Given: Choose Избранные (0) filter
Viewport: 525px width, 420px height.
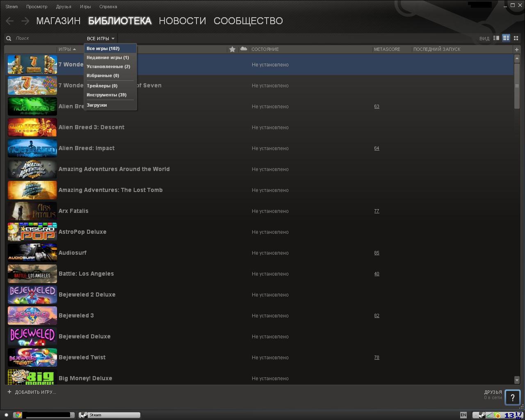Looking at the screenshot, I should [x=110, y=75].
